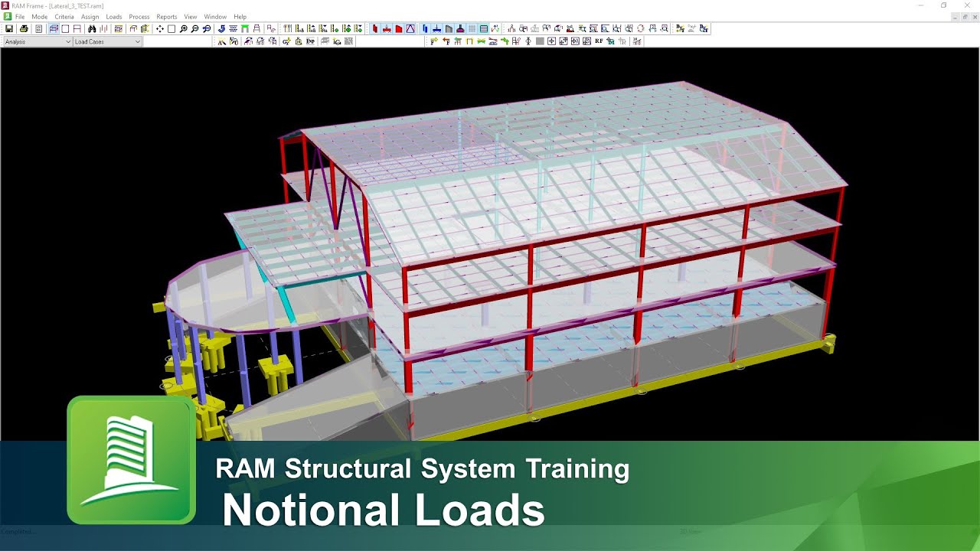Select the Pan four-arrow tool
Image resolution: width=980 pixels, height=551 pixels.
click(159, 28)
